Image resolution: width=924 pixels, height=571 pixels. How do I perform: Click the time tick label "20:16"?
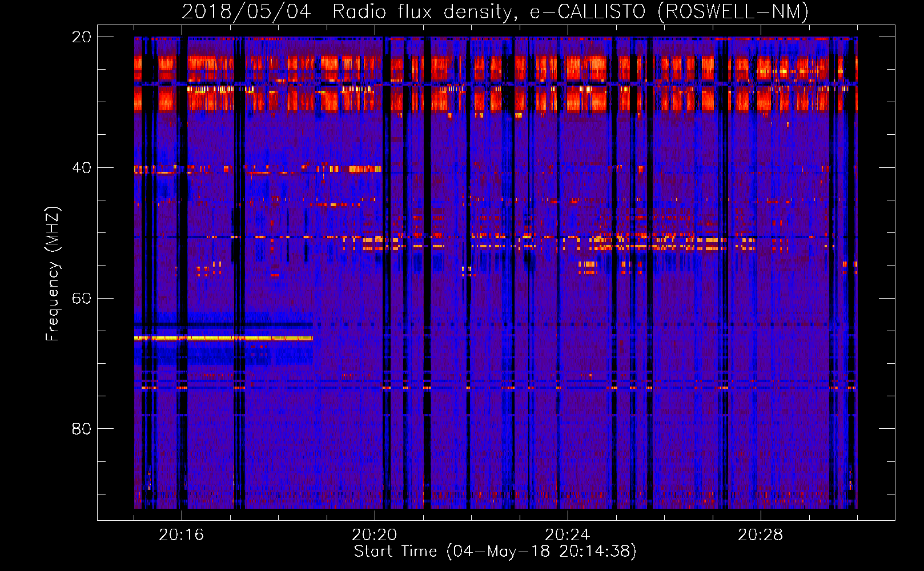(x=182, y=534)
